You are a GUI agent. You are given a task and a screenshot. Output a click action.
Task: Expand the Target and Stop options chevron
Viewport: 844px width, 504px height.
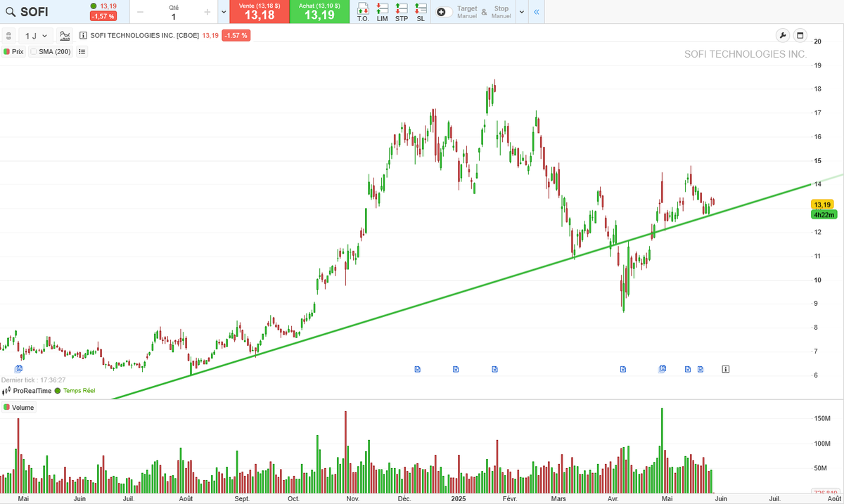click(522, 12)
